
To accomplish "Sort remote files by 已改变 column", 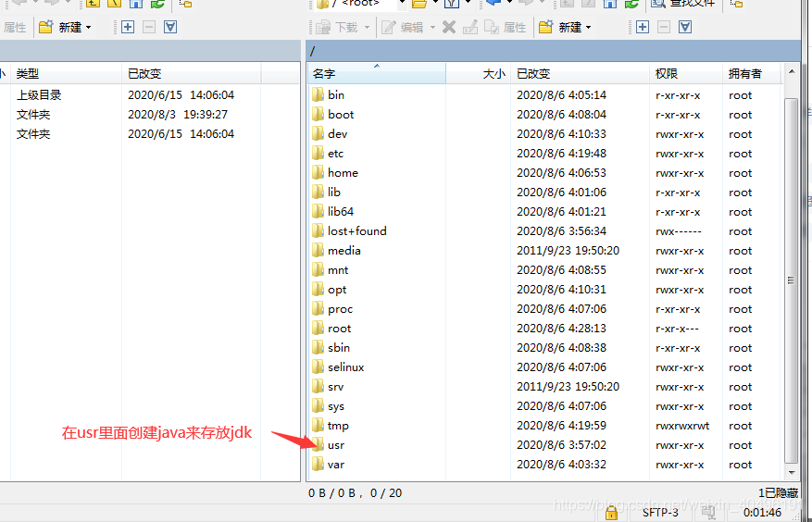I will click(x=580, y=73).
